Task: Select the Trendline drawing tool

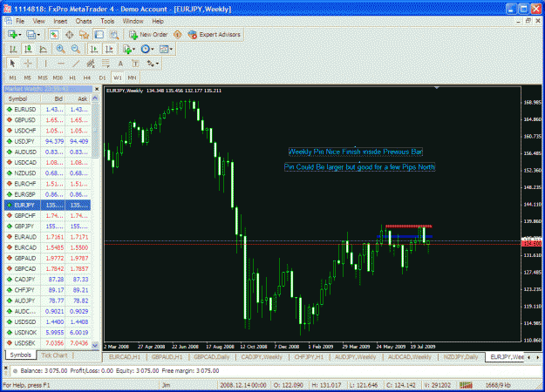Action: (75, 64)
